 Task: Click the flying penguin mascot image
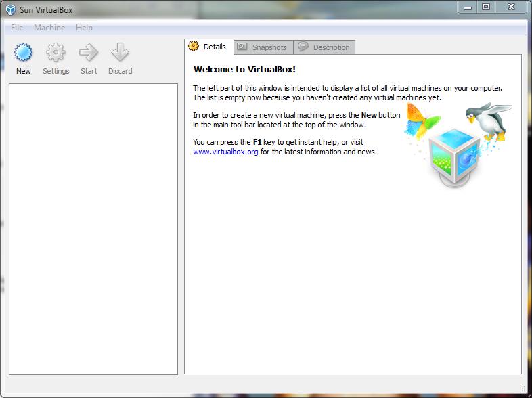pyautogui.click(x=491, y=121)
